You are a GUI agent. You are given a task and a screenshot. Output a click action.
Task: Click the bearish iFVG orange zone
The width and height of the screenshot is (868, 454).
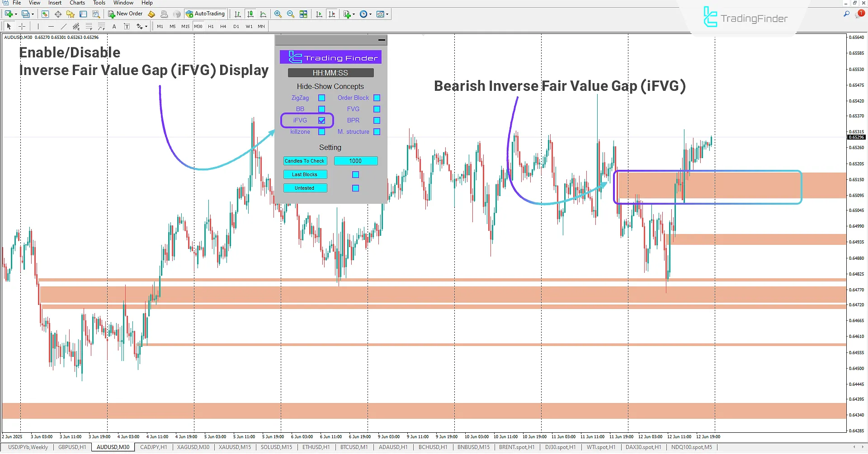pos(723,185)
